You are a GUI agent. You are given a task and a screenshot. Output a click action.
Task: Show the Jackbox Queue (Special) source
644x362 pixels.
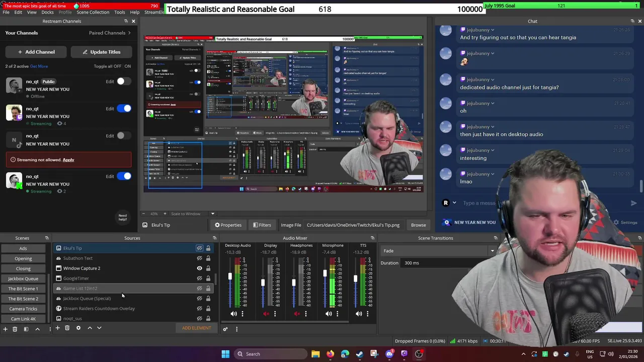pyautogui.click(x=199, y=299)
